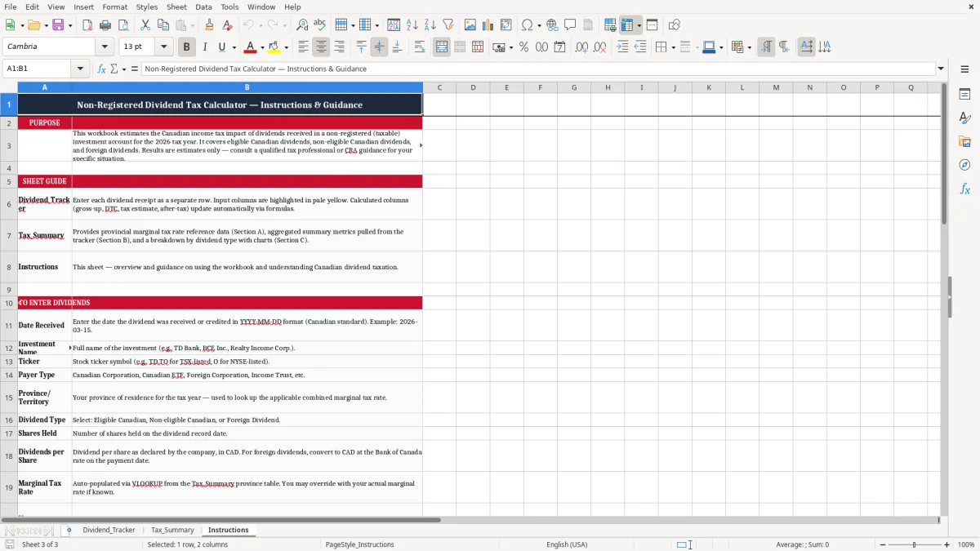Click zoom in plus button
This screenshot has height=551, width=980.
(x=947, y=544)
